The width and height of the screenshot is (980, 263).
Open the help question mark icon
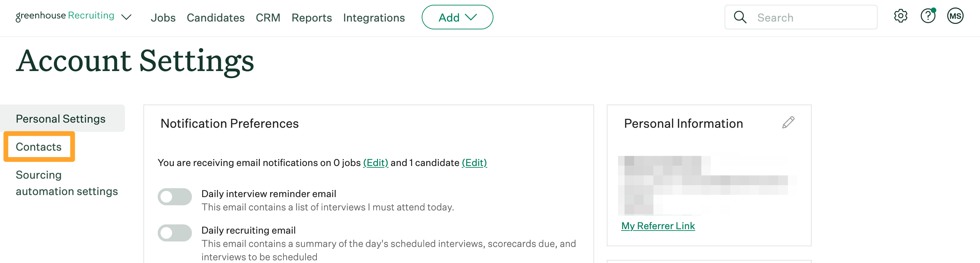tap(928, 16)
